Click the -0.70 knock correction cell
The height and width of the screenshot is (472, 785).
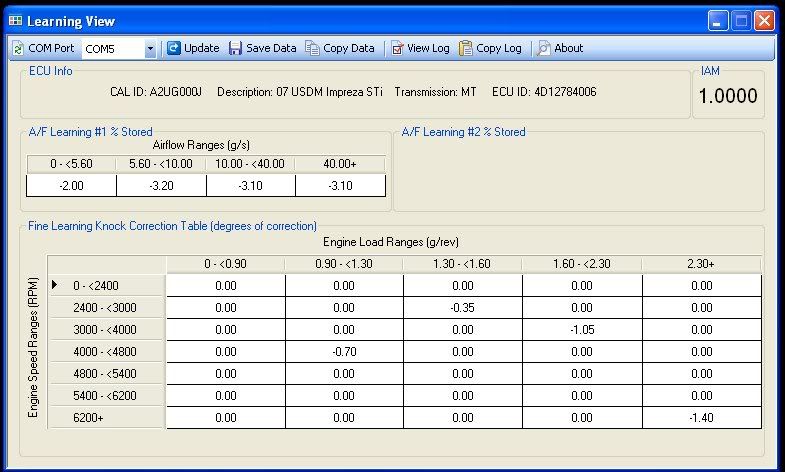[343, 352]
